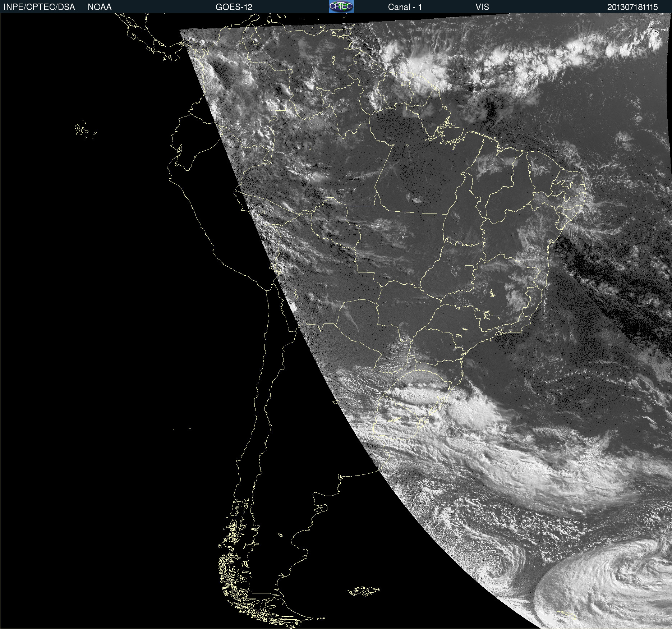
Task: Click the GOES-12 satellite label
Action: 234,7
